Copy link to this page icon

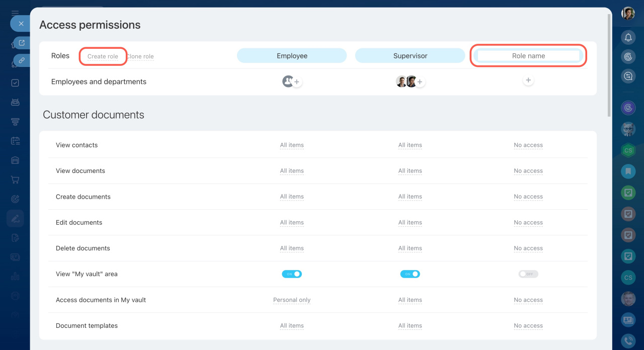[22, 60]
